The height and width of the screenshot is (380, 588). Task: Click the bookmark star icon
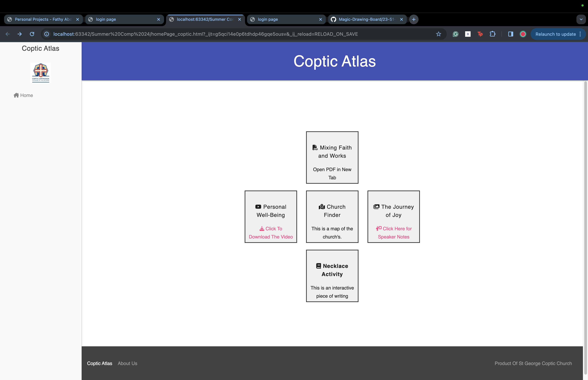pos(438,34)
